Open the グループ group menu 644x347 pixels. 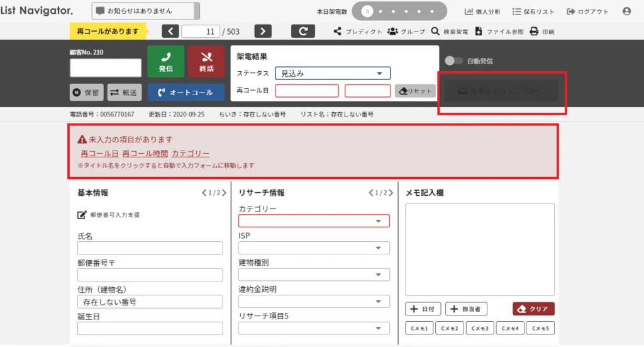pyautogui.click(x=406, y=31)
